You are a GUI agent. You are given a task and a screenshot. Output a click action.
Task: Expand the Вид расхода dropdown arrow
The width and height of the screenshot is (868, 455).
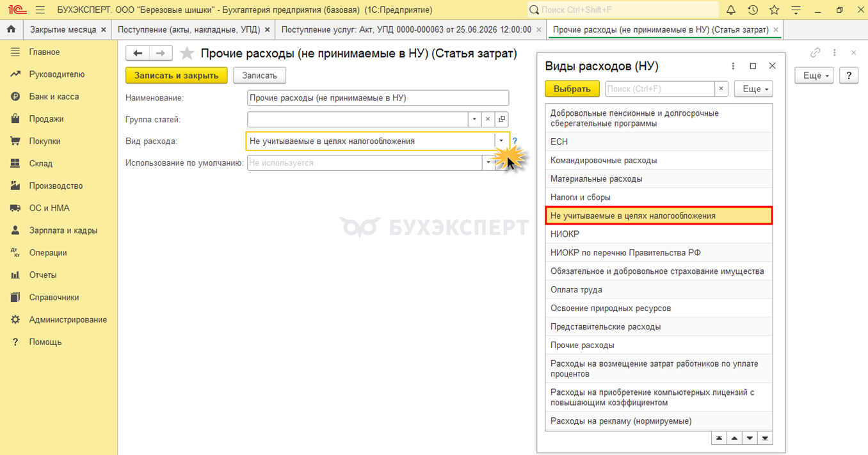(x=501, y=141)
